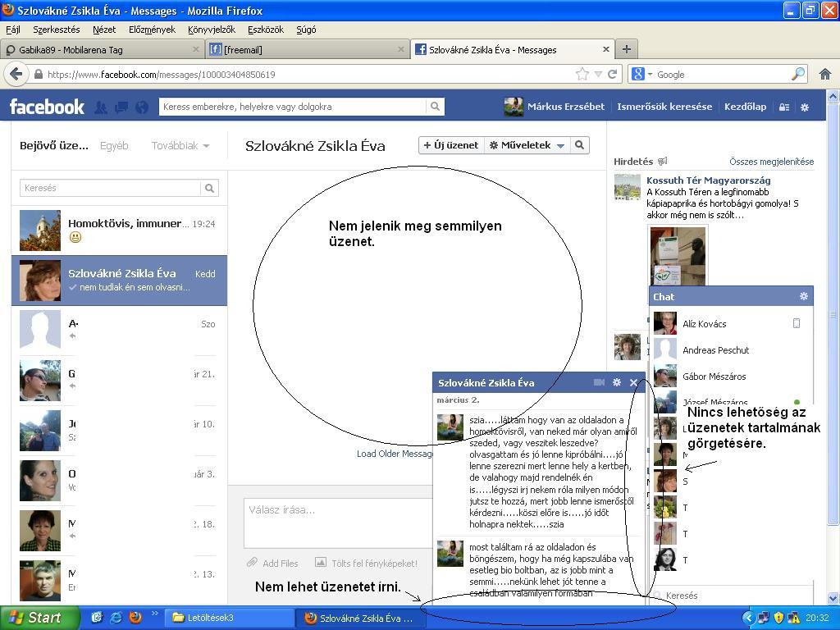
Task: Launch Internet Explorer from quick launch
Action: click(x=116, y=617)
